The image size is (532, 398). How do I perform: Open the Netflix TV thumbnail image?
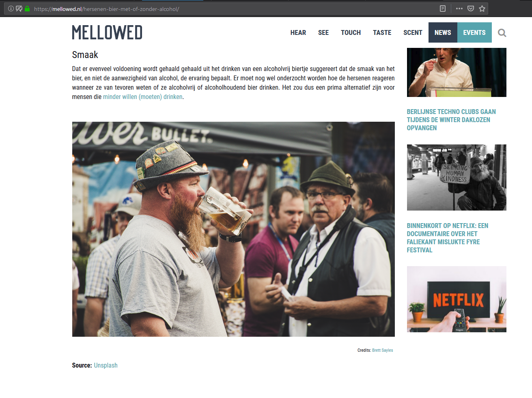[x=457, y=299]
